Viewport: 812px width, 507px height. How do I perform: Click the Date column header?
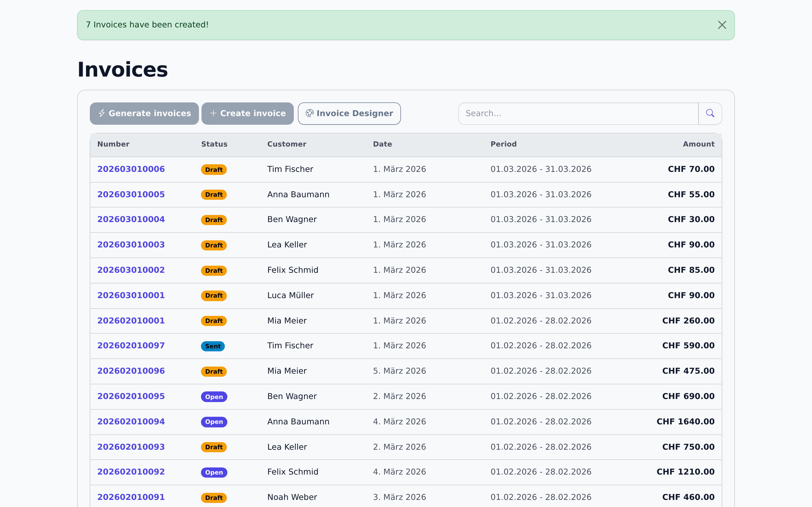[382, 144]
